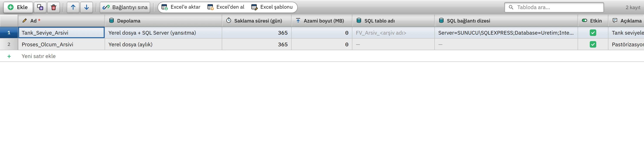Import data with Excel'den al
The image size is (644, 161).
[x=226, y=7]
